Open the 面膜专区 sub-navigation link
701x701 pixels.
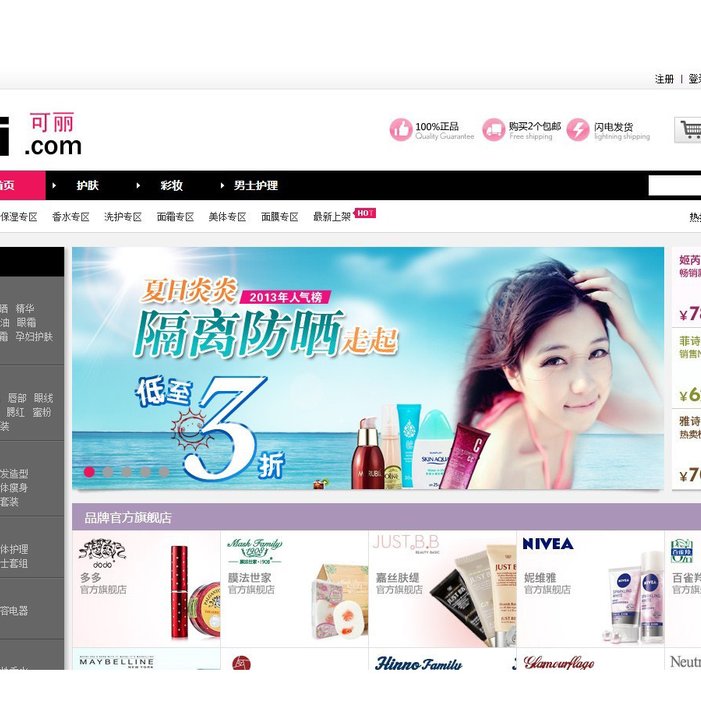280,217
